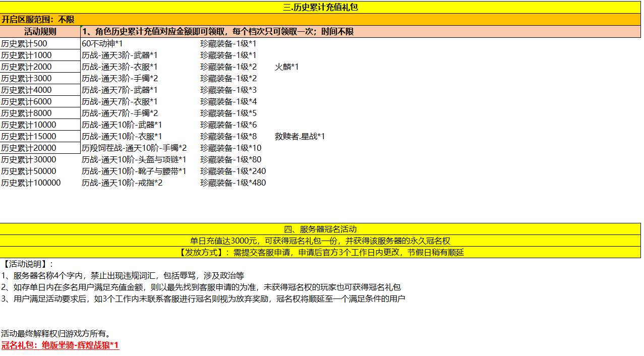Image resolution: width=644 pixels, height=356 pixels.
Task: Select the 三.历史累计充值礼包 title cell
Action: tap(321, 7)
